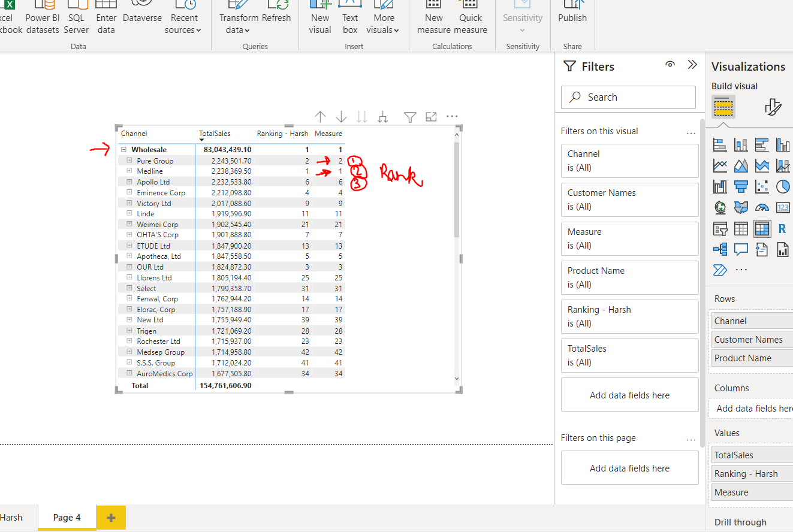Select the Build visual fields icon
This screenshot has height=532, width=793.
pyautogui.click(x=723, y=107)
